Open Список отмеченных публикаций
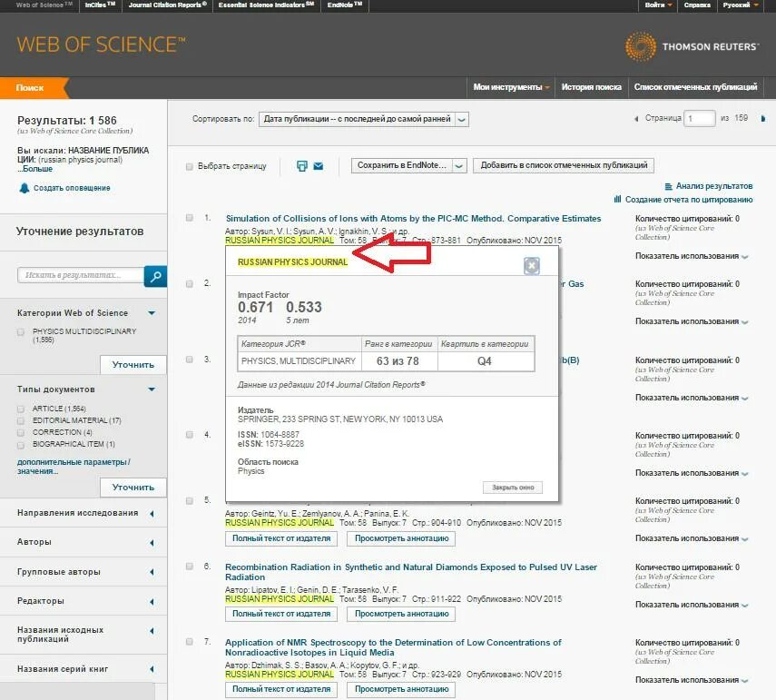 point(695,87)
